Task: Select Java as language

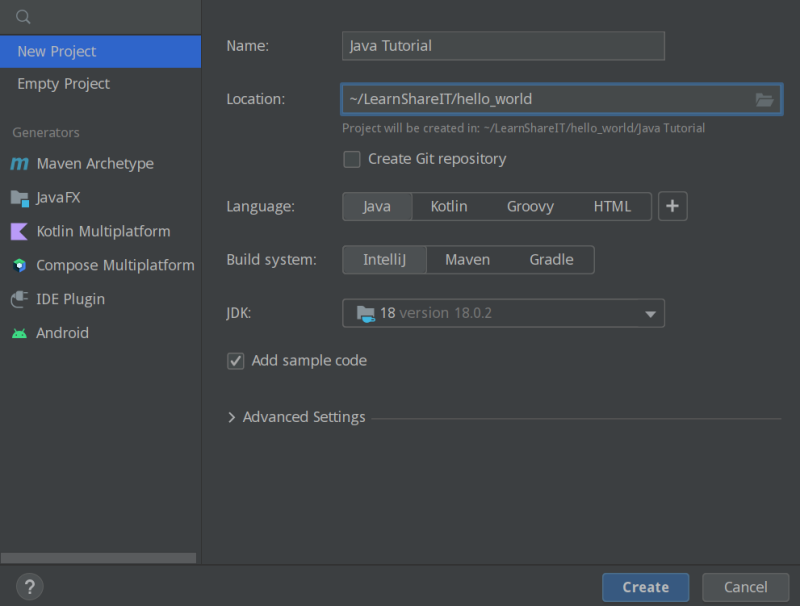Action: click(377, 207)
